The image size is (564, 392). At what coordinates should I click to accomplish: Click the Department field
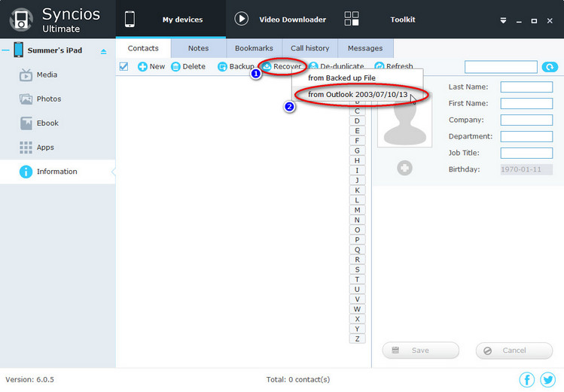[x=526, y=136]
